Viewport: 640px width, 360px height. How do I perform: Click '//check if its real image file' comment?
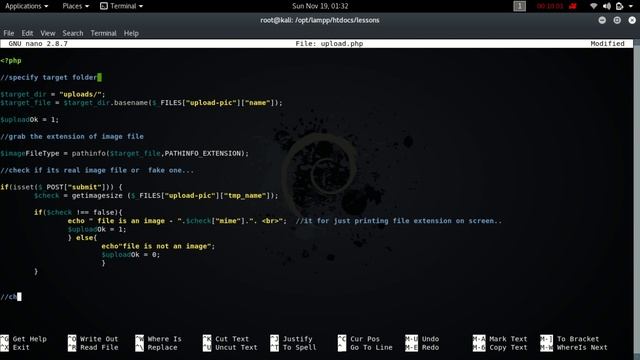coord(97,170)
